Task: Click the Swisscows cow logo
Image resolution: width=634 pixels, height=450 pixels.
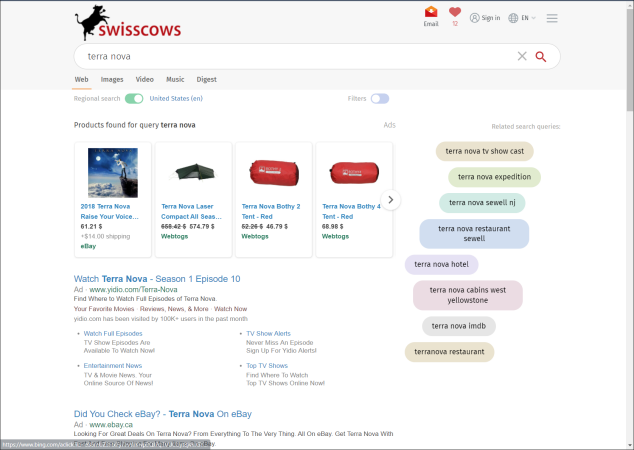Action: click(128, 23)
